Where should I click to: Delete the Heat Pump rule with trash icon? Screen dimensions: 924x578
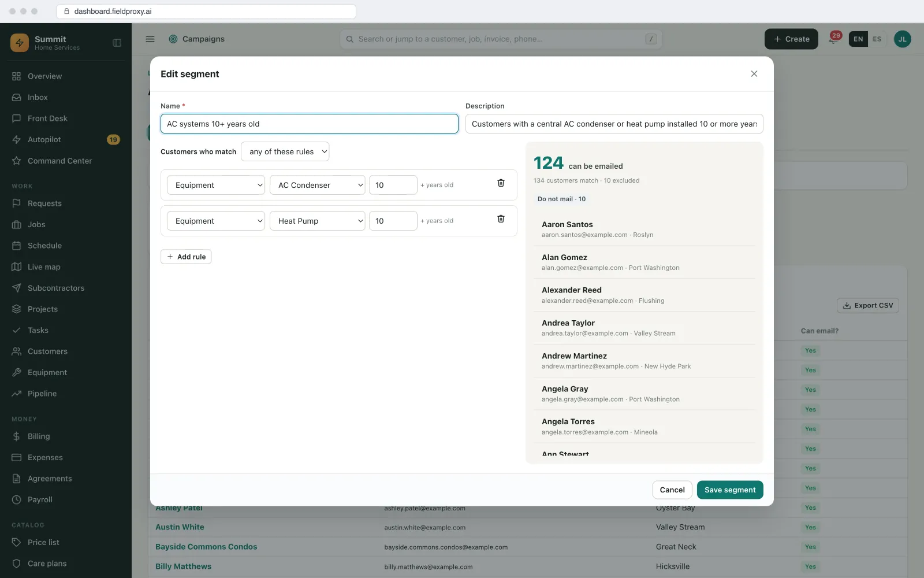[x=501, y=219]
